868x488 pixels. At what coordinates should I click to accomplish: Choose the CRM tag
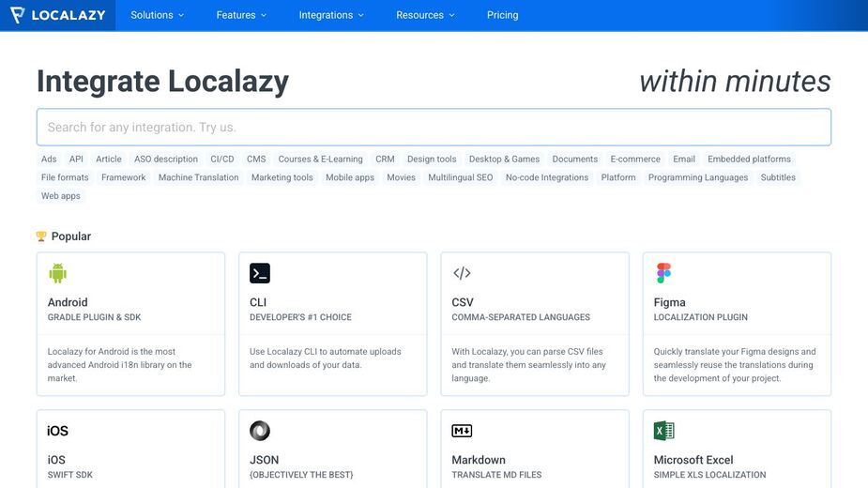[x=386, y=159]
